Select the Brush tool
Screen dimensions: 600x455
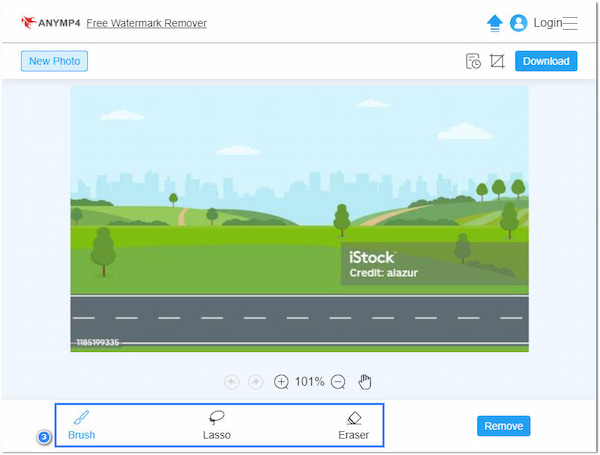coord(81,425)
